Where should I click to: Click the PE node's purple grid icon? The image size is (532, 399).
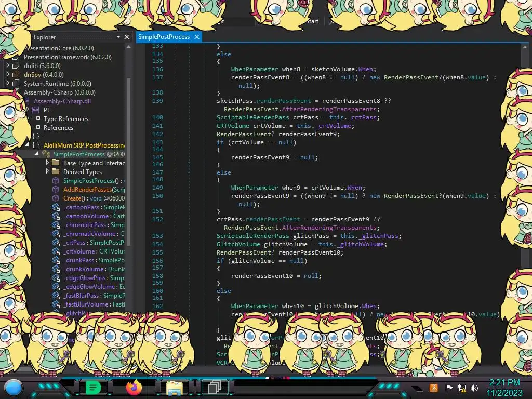(x=36, y=110)
